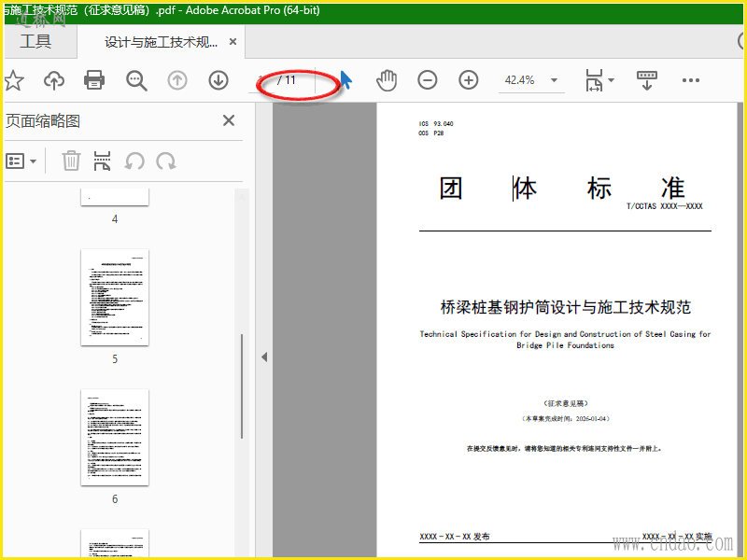Image resolution: width=747 pixels, height=560 pixels.
Task: Delete selected page with trash icon
Action: (71, 161)
